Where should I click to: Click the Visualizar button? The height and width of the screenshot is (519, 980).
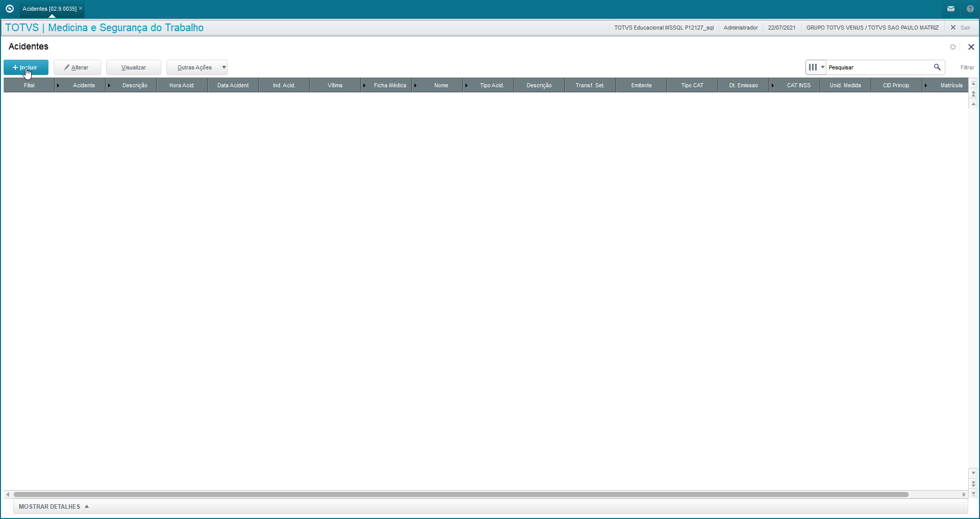[x=134, y=67]
